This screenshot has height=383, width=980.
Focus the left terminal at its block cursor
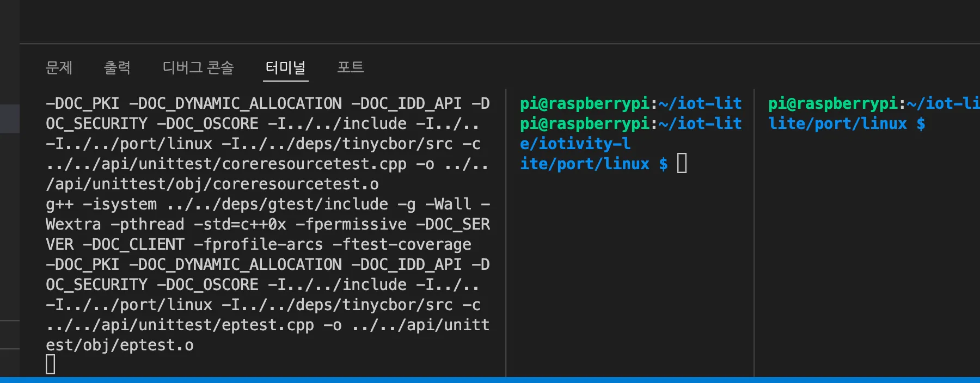[x=51, y=365]
